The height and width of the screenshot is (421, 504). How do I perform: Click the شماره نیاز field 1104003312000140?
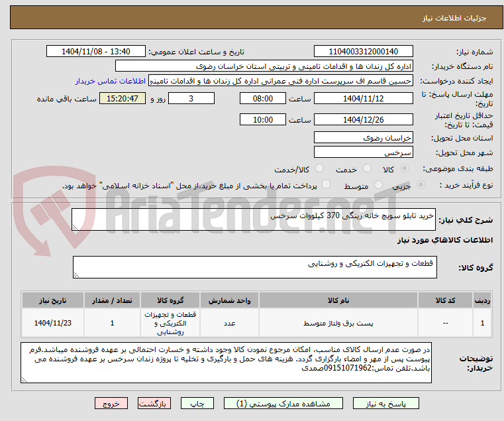pyautogui.click(x=363, y=52)
